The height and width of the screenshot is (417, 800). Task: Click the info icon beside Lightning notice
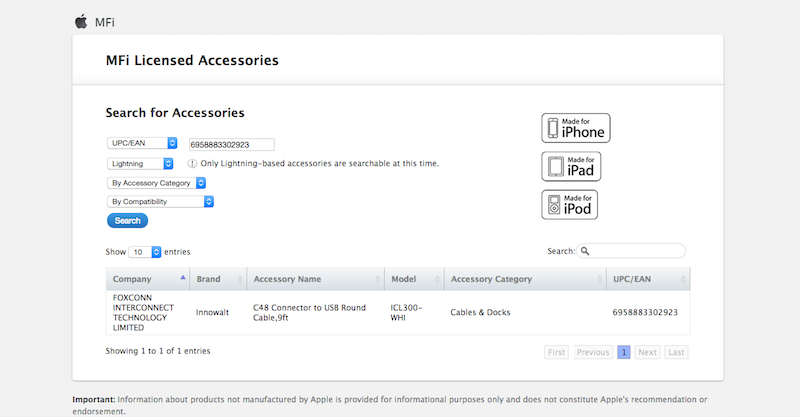coord(192,164)
